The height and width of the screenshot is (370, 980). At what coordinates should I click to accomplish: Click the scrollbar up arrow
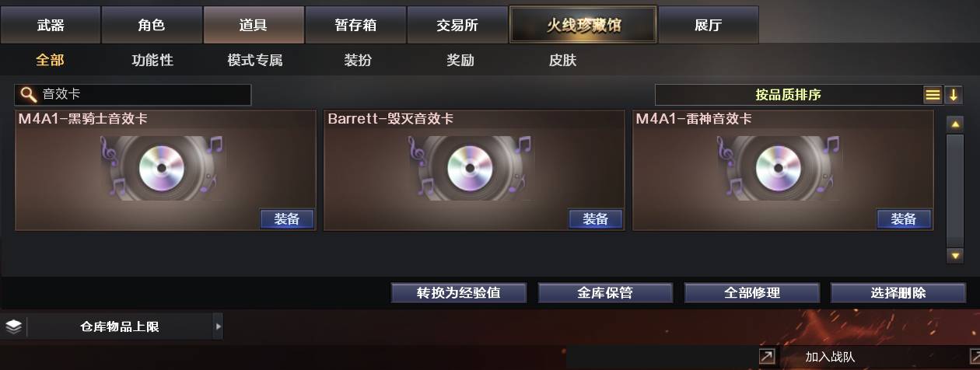955,124
